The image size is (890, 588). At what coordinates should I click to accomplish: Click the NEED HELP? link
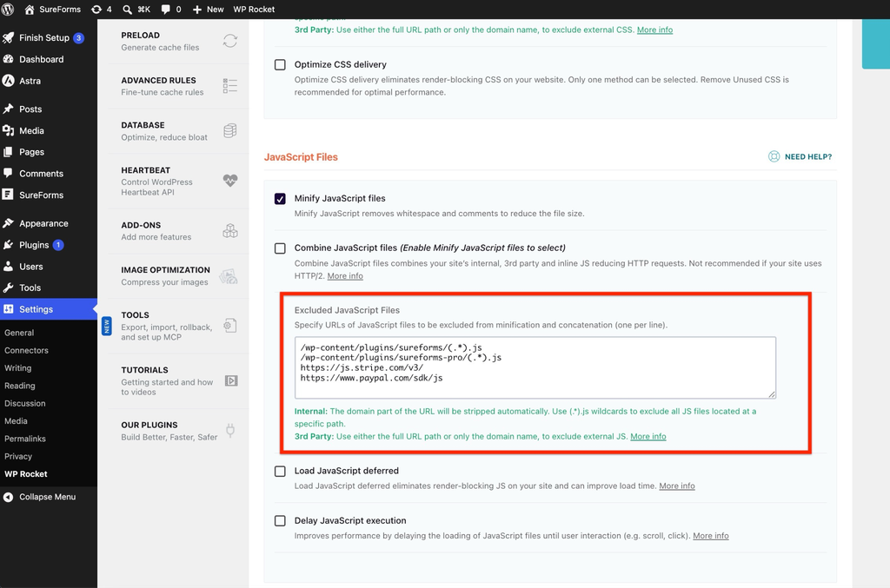click(800, 156)
